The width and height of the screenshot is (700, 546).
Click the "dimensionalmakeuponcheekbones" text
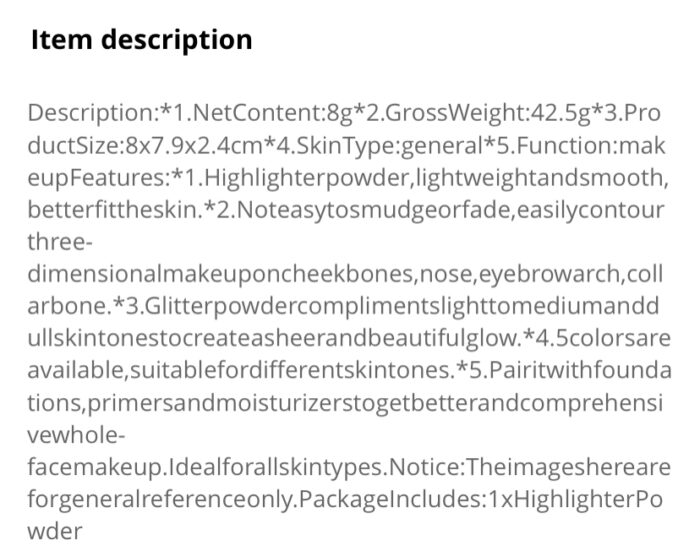pos(221,275)
